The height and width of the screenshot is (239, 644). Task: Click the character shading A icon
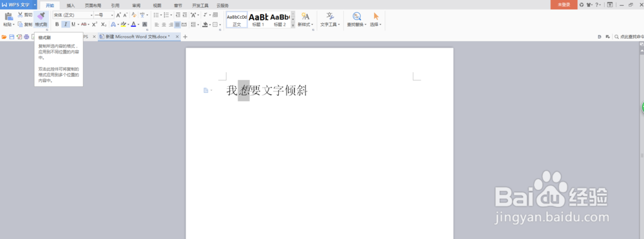144,24
